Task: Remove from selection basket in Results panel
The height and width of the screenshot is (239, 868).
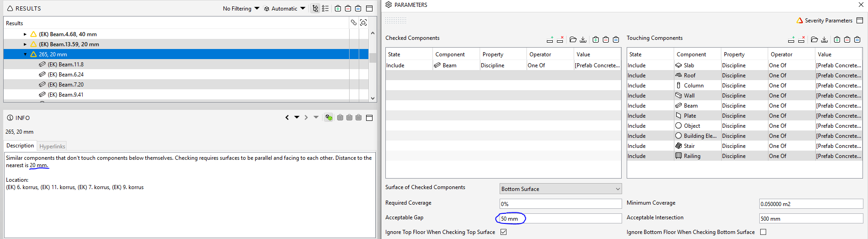Action: click(x=348, y=8)
